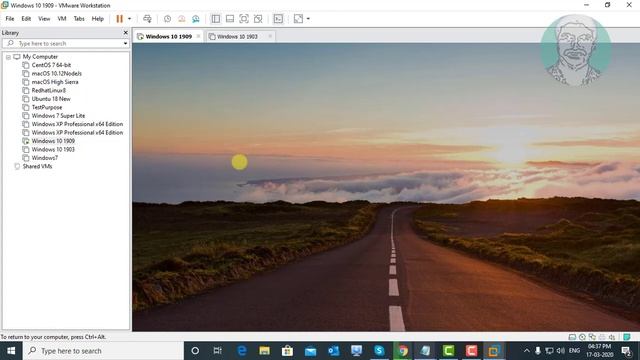Select Windows 10 1909 in the library tree

click(53, 141)
